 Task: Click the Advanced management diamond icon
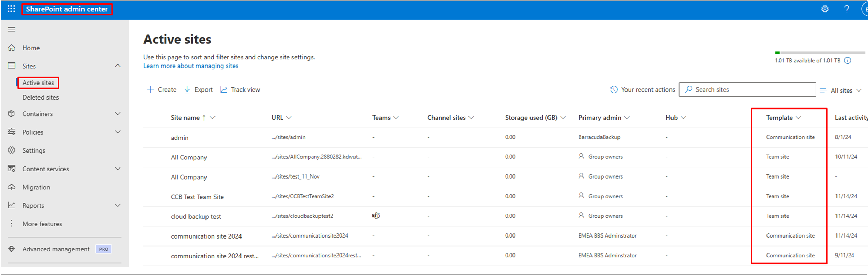[x=11, y=249]
